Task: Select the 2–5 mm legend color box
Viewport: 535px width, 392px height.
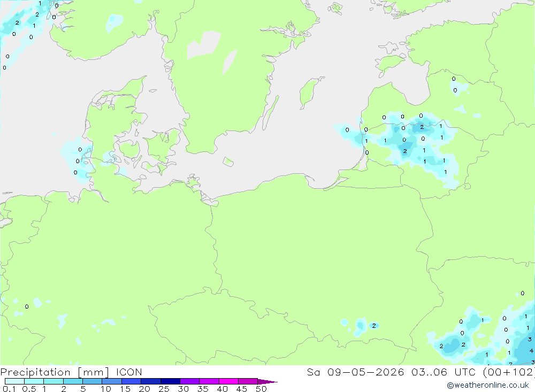Action: [73, 381]
